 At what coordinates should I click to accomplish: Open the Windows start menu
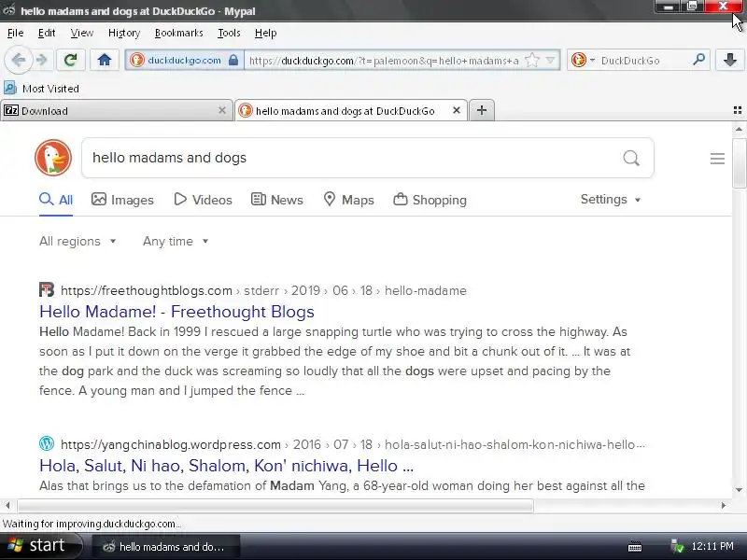(x=40, y=546)
